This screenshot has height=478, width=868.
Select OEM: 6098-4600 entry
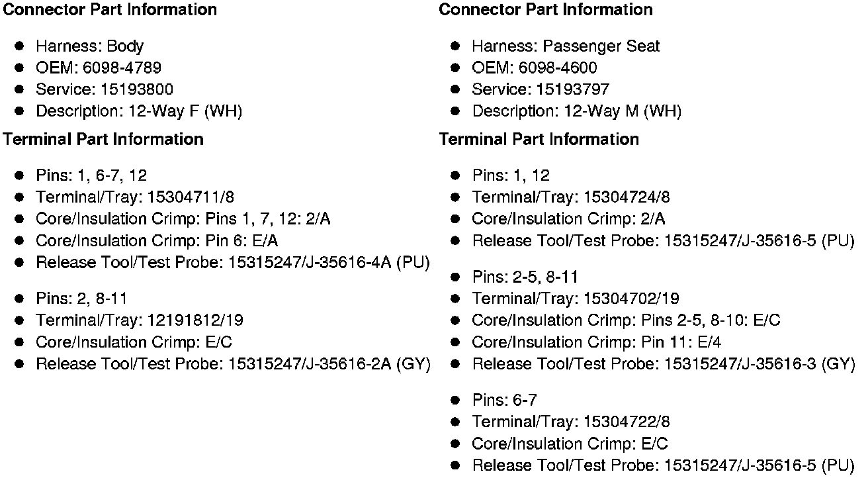point(535,68)
